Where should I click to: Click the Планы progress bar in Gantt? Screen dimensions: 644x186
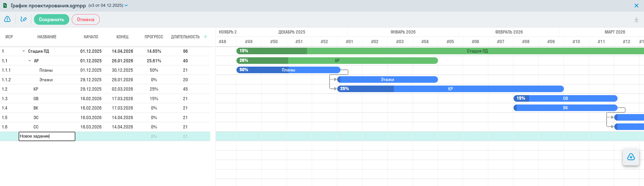pos(288,70)
